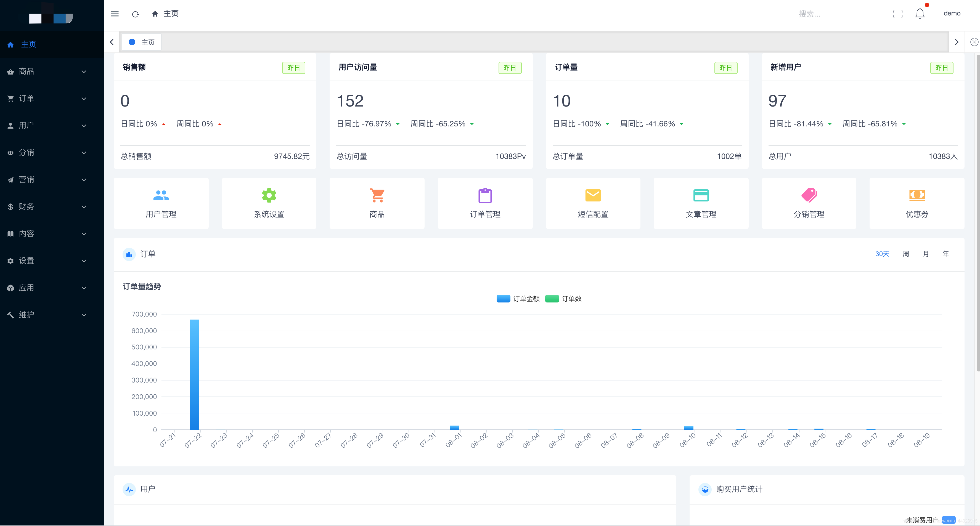Enter fullscreen mode with the fullscreen icon
The image size is (980, 526).
pos(897,14)
